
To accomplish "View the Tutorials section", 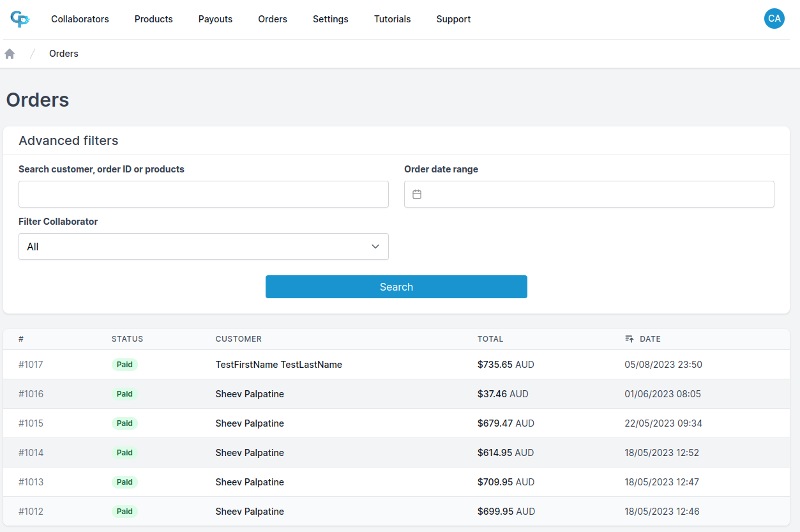I will click(392, 19).
